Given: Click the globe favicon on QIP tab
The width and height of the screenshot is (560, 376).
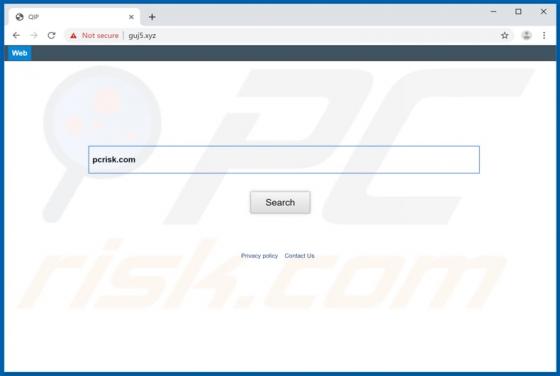Looking at the screenshot, I should [x=20, y=17].
